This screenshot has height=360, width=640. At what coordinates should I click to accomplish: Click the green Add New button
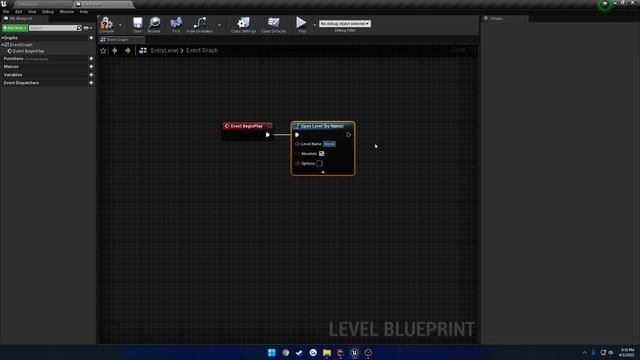click(x=15, y=28)
